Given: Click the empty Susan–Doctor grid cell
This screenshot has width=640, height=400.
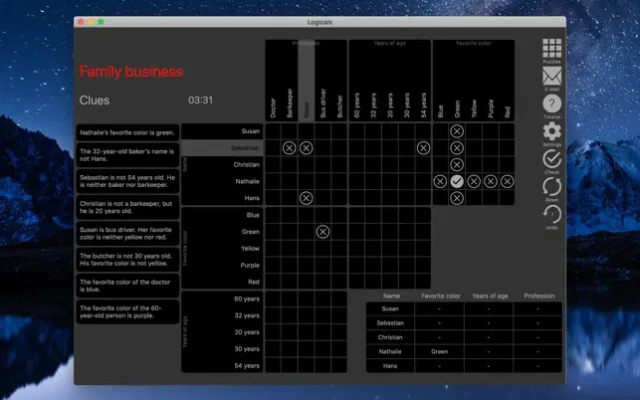Looking at the screenshot, I should 273,131.
